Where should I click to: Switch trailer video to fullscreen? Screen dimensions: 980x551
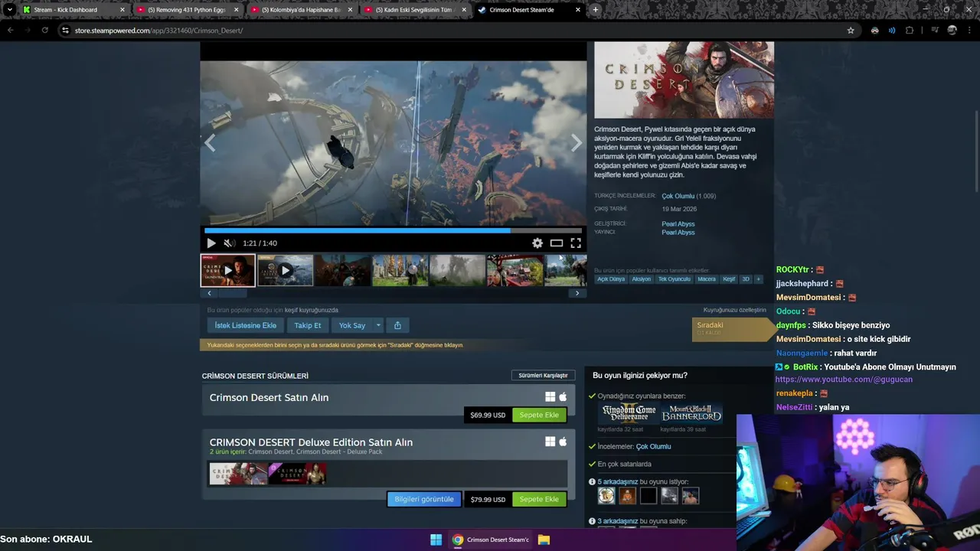pyautogui.click(x=576, y=243)
